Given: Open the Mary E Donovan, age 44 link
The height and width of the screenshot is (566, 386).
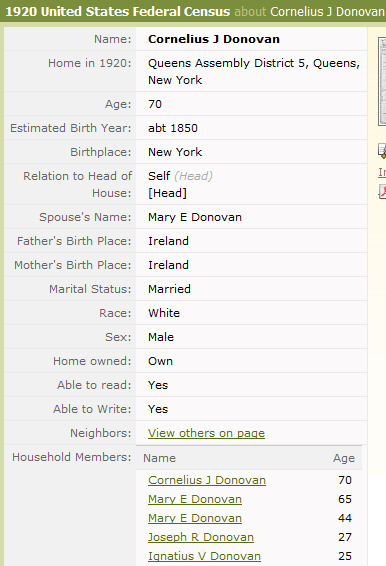Looking at the screenshot, I should tap(195, 518).
